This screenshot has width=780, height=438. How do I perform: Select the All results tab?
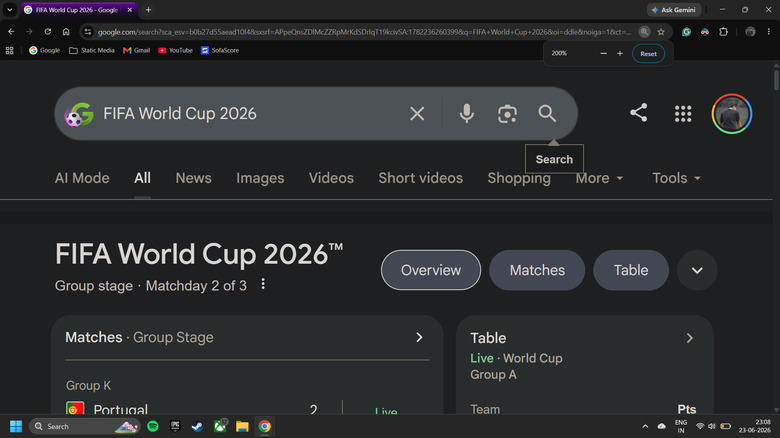coord(142,178)
